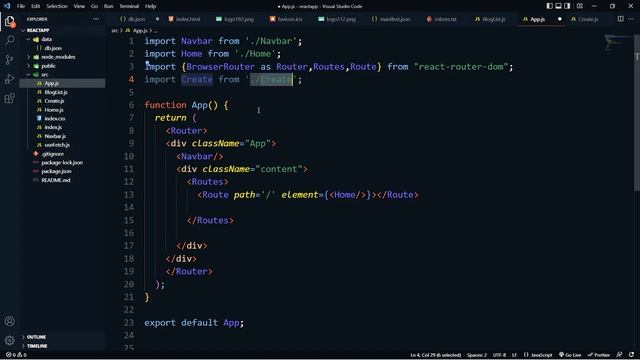
Task: Open the Edit menu
Action: pyautogui.click(x=36, y=6)
